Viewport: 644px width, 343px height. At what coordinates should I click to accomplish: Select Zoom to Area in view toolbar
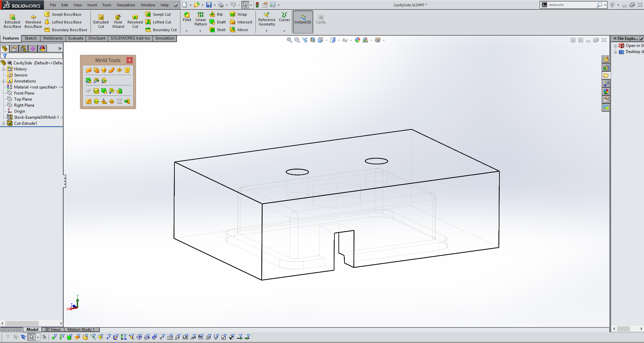pyautogui.click(x=297, y=40)
